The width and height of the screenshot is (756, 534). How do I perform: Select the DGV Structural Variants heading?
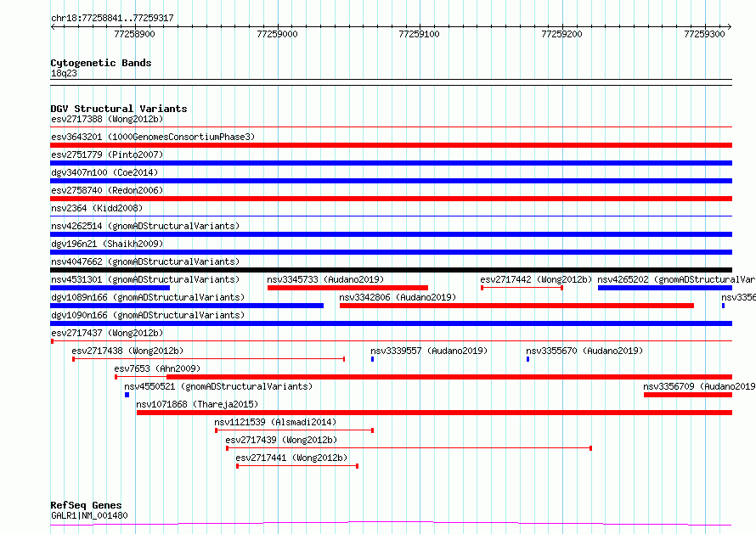[119, 109]
